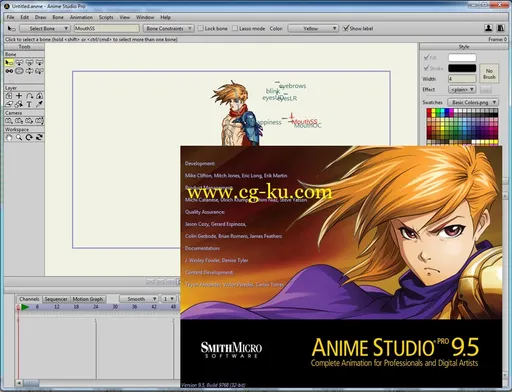Click the arrow tool icon left of Select Bone

(x=11, y=29)
